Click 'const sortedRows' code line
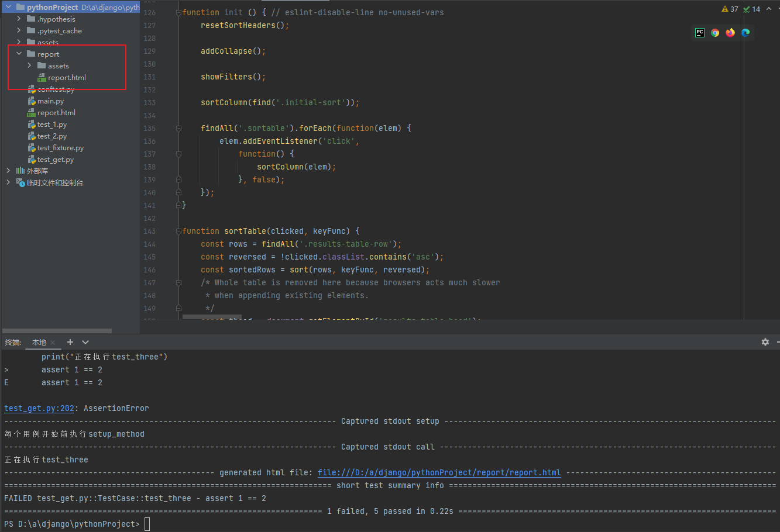The width and height of the screenshot is (780, 532). coord(315,270)
